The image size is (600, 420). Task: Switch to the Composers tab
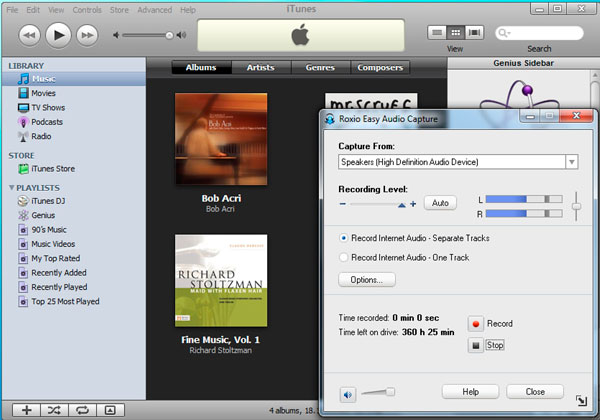click(x=380, y=67)
